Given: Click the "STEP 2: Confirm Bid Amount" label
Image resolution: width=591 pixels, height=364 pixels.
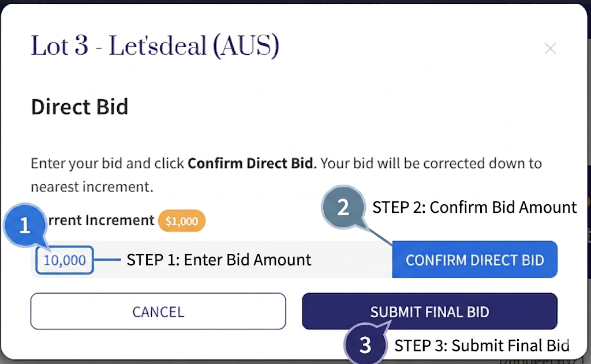Looking at the screenshot, I should (x=474, y=207).
